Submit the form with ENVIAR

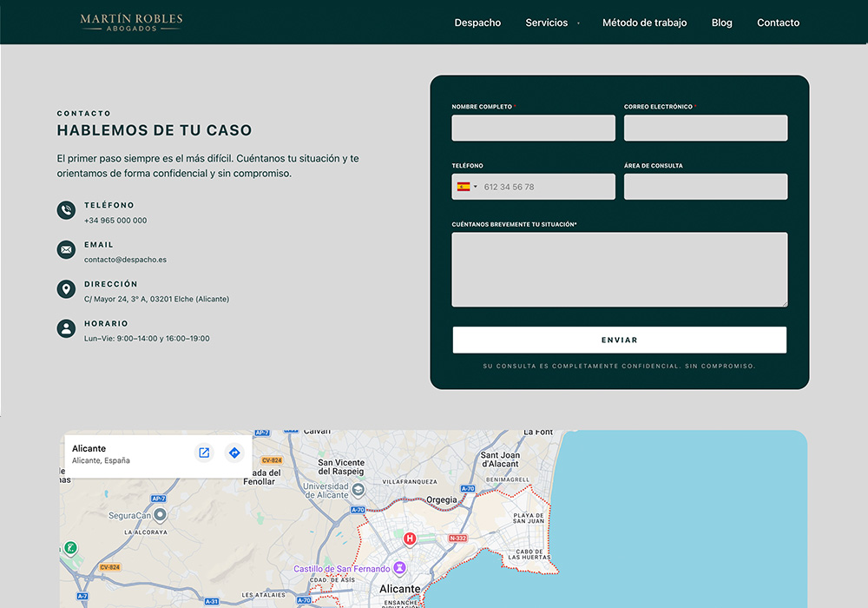(620, 340)
